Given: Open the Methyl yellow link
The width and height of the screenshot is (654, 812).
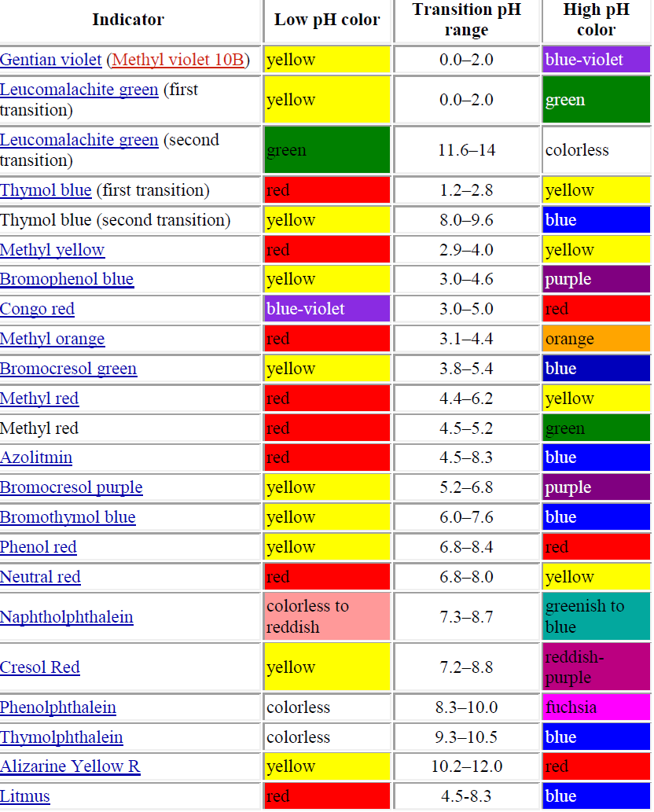Looking at the screenshot, I should (53, 249).
